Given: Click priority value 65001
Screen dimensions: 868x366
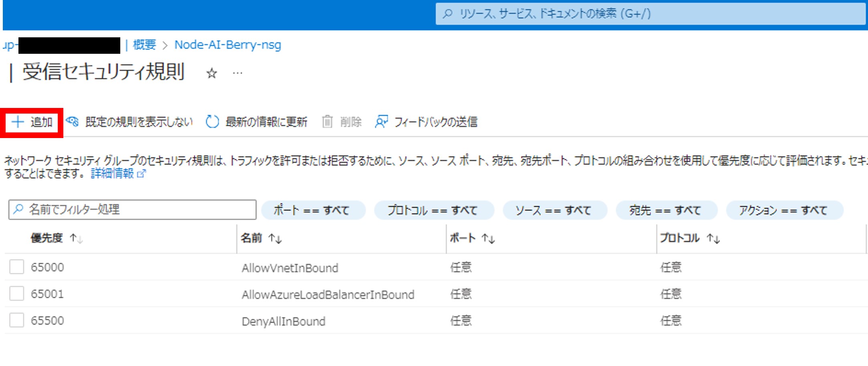Looking at the screenshot, I should tap(47, 294).
